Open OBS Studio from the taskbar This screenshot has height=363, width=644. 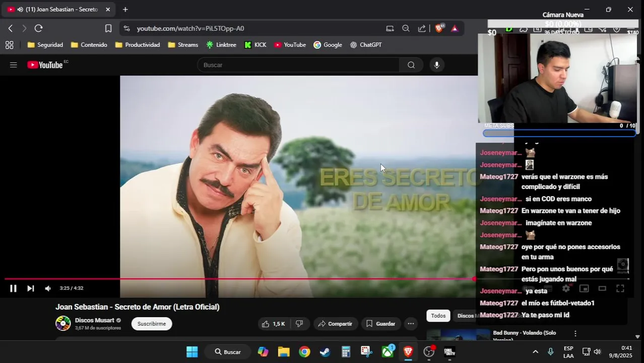pyautogui.click(x=429, y=352)
